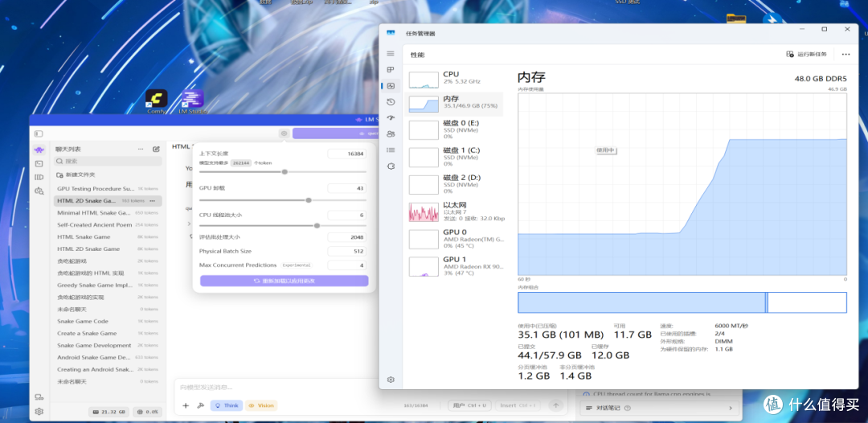Open the LM Studio developer console icon
The image size is (868, 423).
pyautogui.click(x=39, y=163)
